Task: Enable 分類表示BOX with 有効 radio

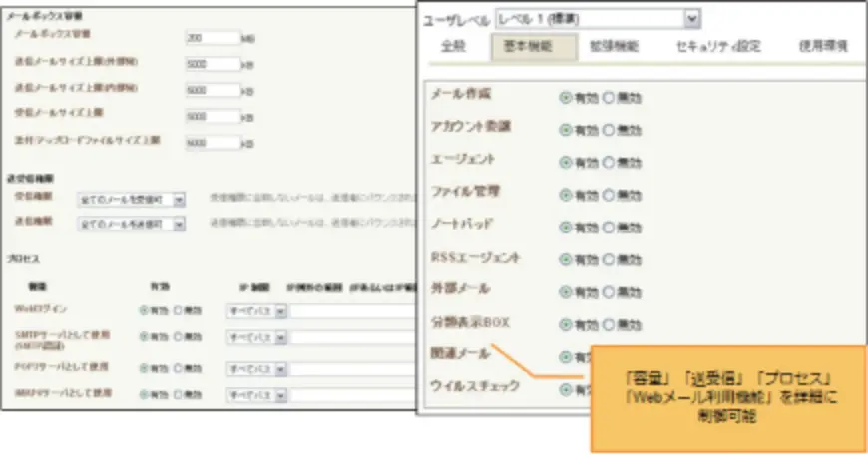Action: 566,325
